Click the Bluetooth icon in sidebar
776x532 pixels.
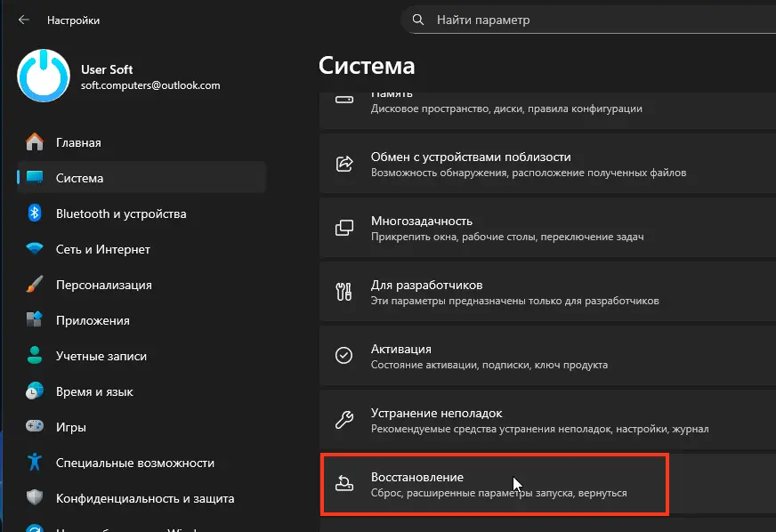(x=35, y=214)
